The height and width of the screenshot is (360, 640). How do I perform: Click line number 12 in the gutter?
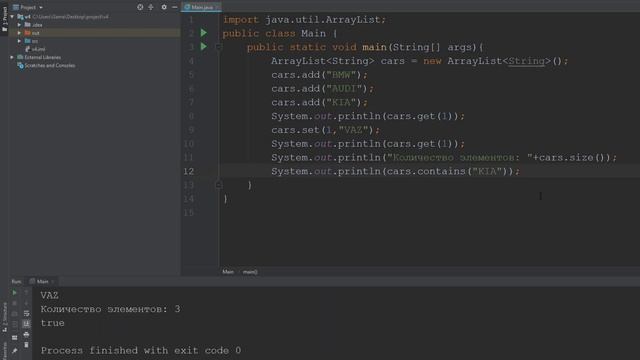pyautogui.click(x=189, y=171)
